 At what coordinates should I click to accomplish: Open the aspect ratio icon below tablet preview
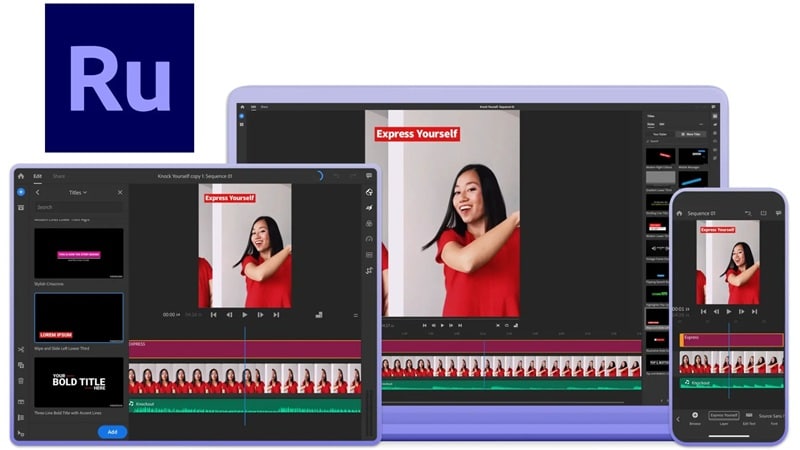pyautogui.click(x=319, y=315)
